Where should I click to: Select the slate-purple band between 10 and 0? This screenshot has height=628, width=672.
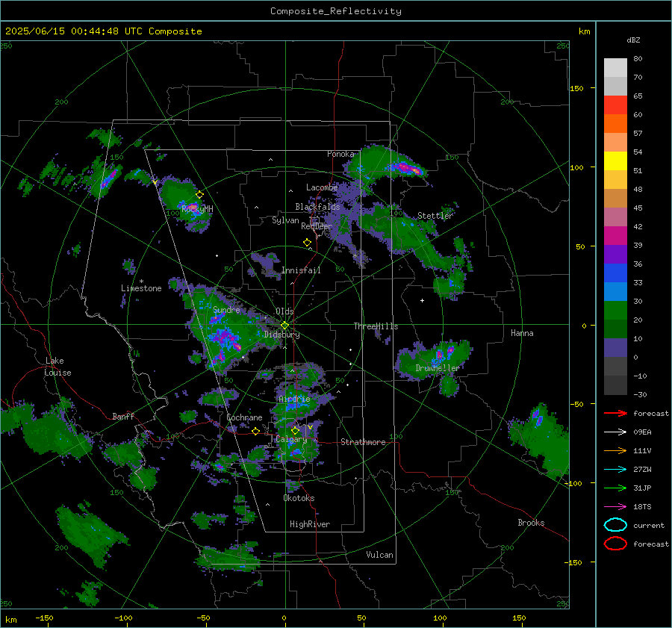click(x=615, y=347)
